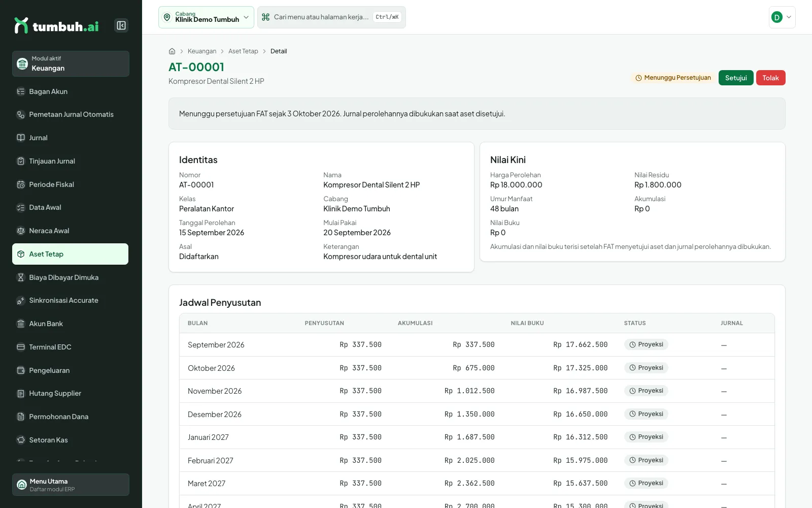Screen dimensions: 812x508
Task: Click the AT-00001 page heading
Action: tap(196, 67)
